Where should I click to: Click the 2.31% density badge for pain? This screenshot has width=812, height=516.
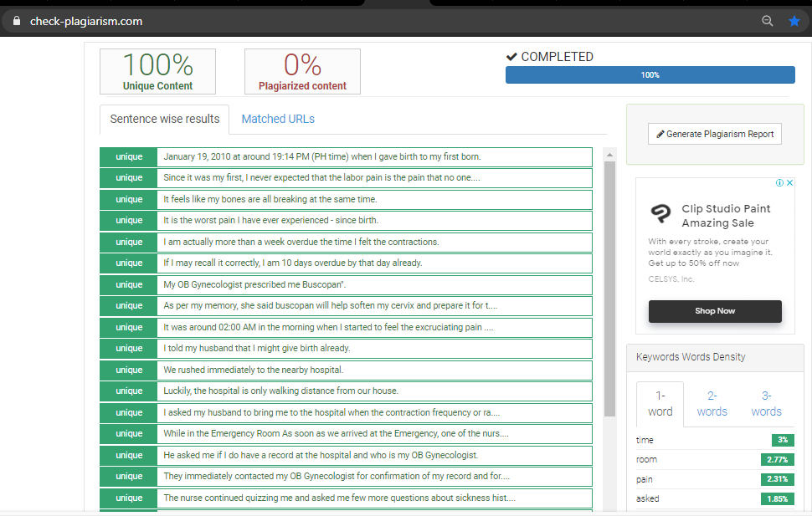tap(778, 479)
